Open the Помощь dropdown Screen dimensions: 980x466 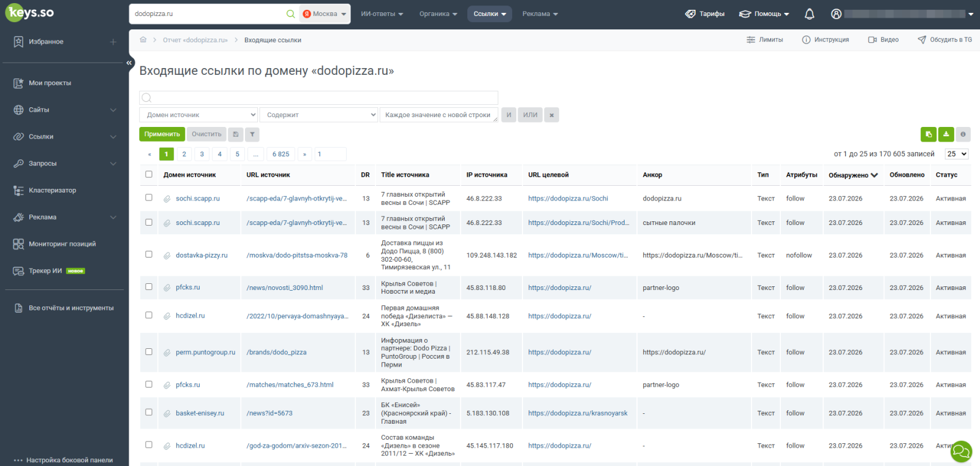764,13
